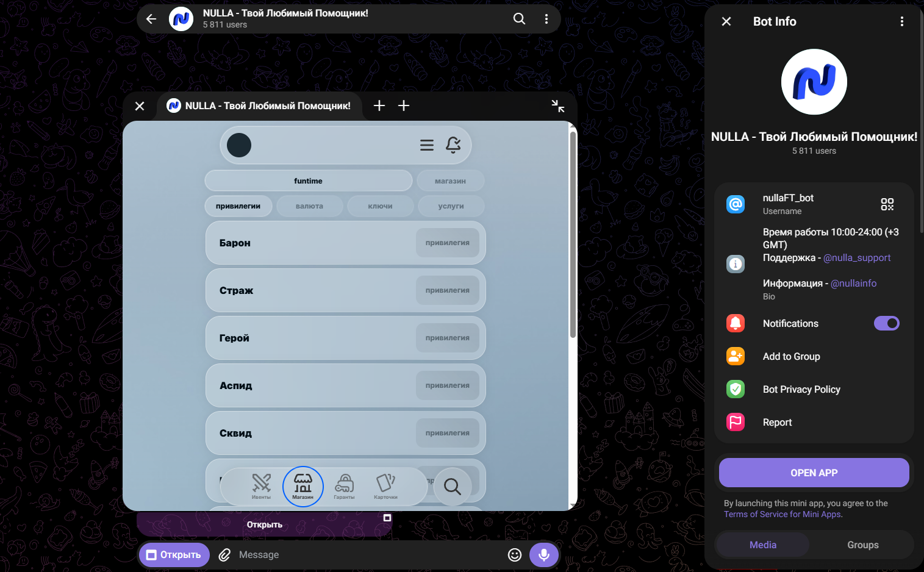Select the привилегии category

point(238,206)
